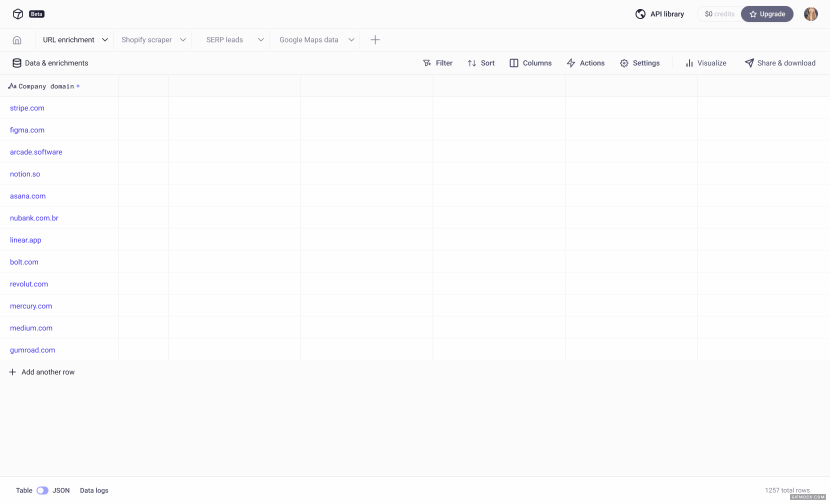830x504 pixels.
Task: Select the Table view label
Action: [24, 490]
